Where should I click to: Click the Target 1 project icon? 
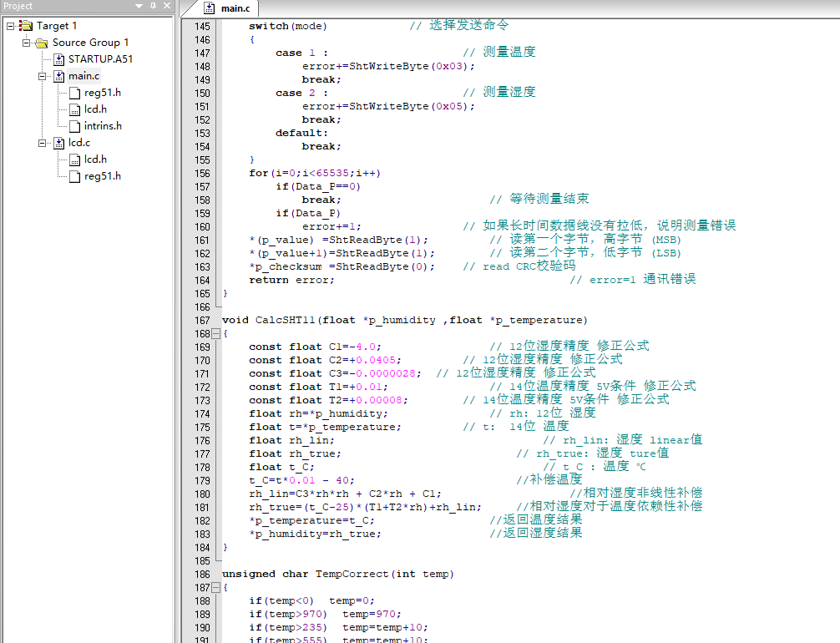click(26, 26)
